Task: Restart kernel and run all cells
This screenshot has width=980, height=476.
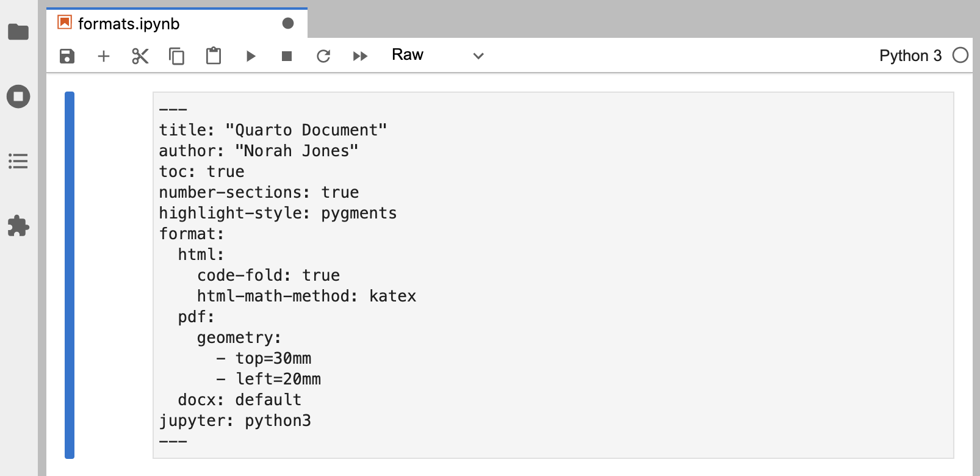Action: coord(360,56)
